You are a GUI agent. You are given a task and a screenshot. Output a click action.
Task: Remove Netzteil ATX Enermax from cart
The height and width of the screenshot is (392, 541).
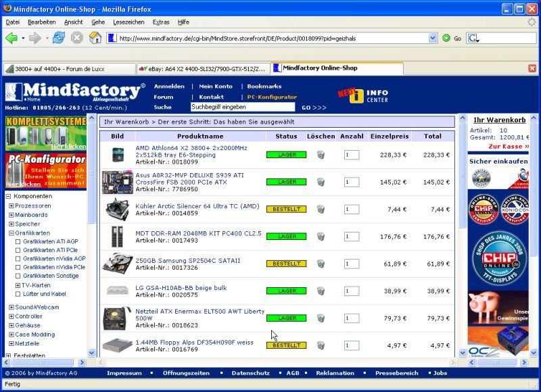click(321, 318)
